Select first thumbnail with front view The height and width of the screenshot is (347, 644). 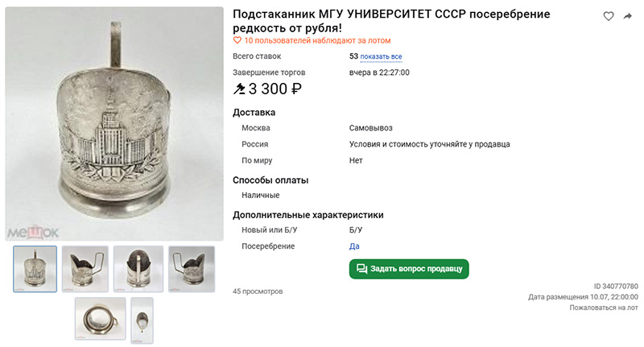tap(35, 269)
